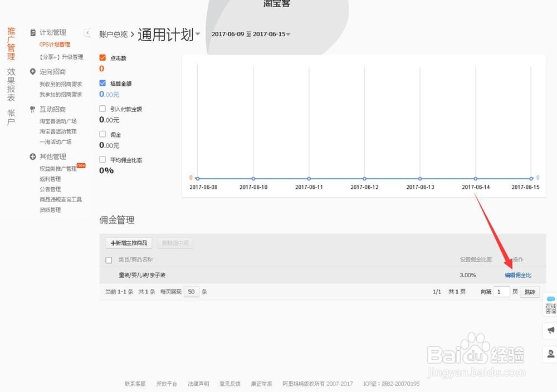Uncheck the 结算金额 checkbox

[x=102, y=83]
